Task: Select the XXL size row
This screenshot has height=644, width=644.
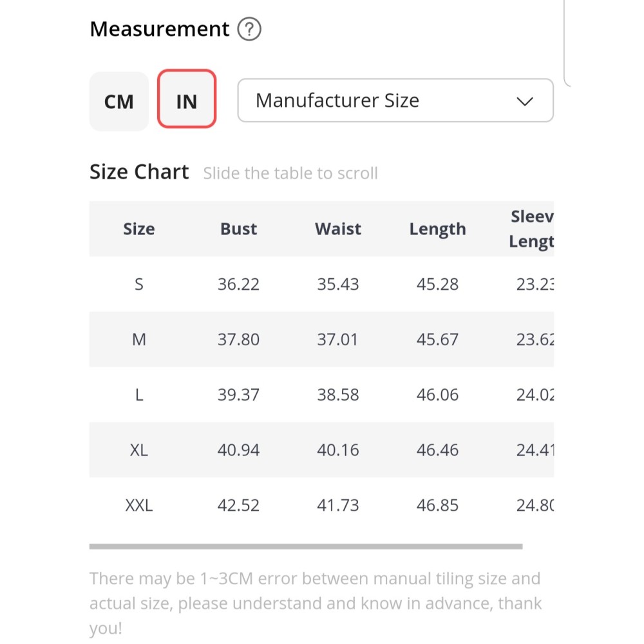Action: [x=139, y=506]
